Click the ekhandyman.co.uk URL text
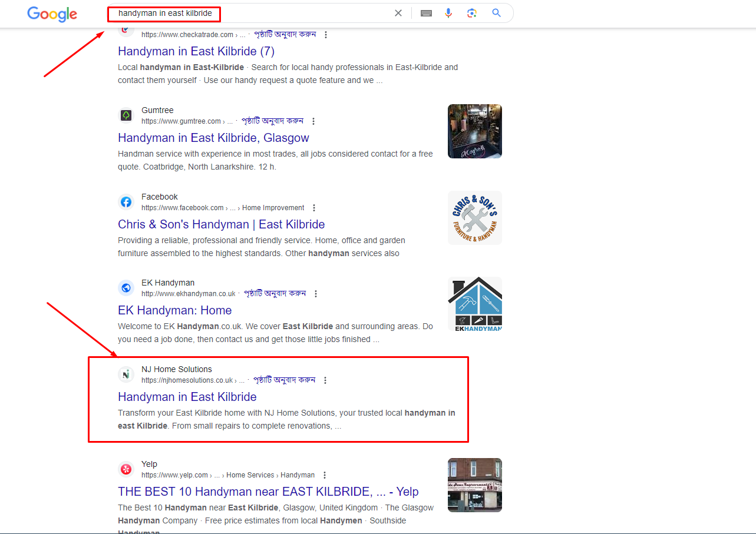This screenshot has height=534, width=756. [x=189, y=294]
